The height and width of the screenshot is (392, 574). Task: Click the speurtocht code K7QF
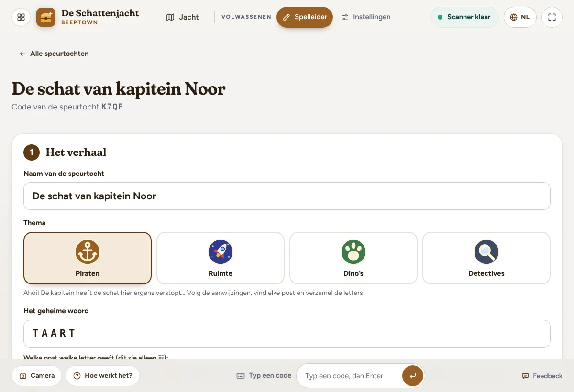click(112, 107)
